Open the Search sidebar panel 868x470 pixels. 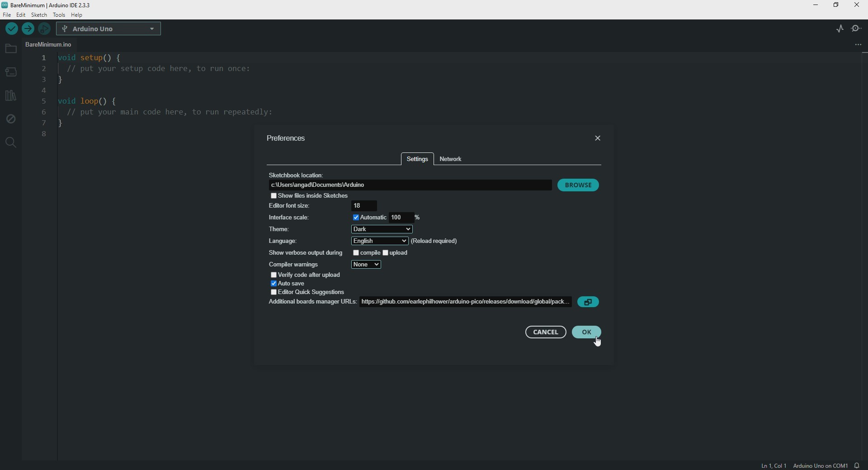(11, 143)
